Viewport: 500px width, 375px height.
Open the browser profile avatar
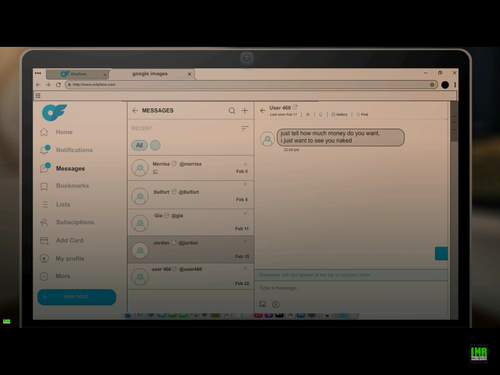[x=445, y=85]
